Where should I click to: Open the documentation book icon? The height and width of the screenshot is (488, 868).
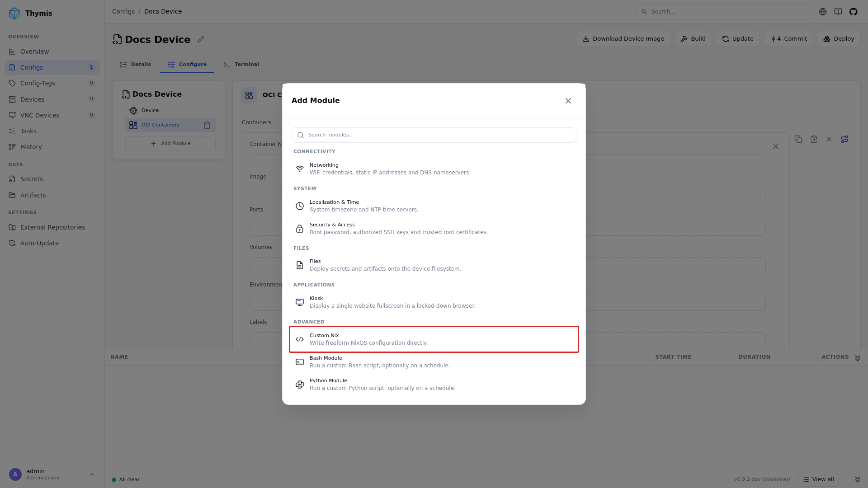pos(838,12)
